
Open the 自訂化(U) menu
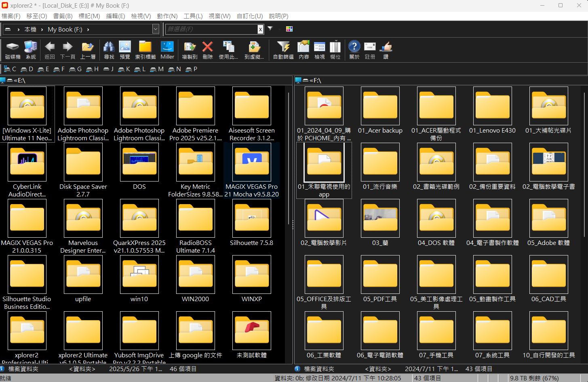tap(250, 16)
